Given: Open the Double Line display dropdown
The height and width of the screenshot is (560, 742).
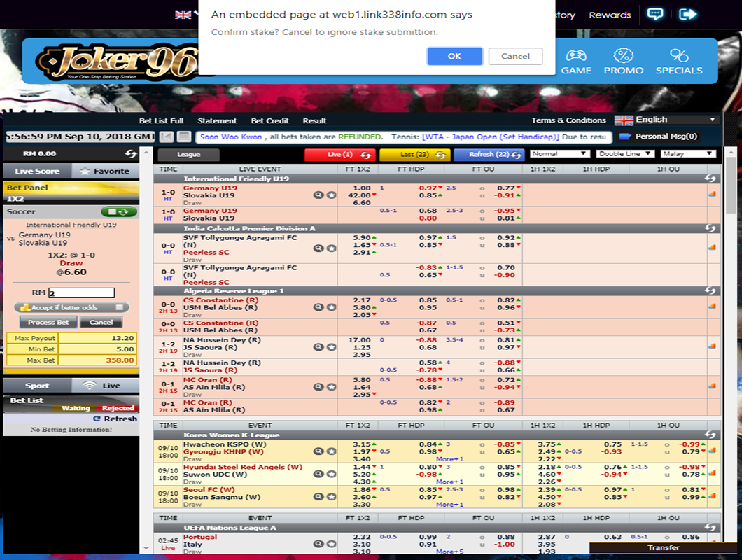Looking at the screenshot, I should (x=625, y=154).
